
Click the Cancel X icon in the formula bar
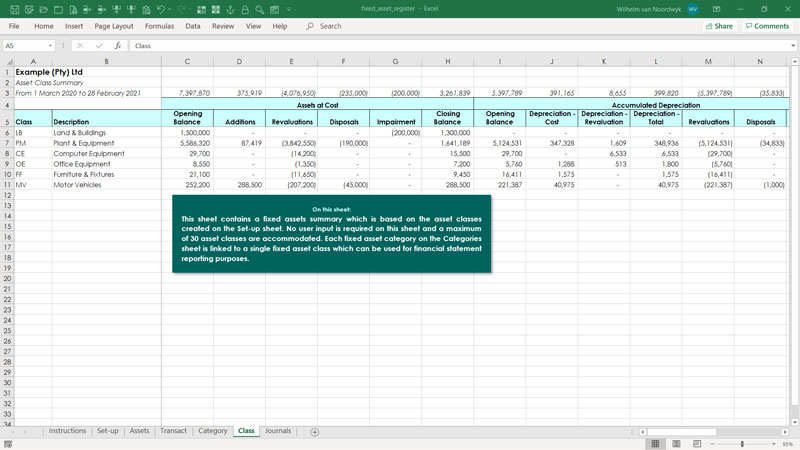[x=80, y=45]
